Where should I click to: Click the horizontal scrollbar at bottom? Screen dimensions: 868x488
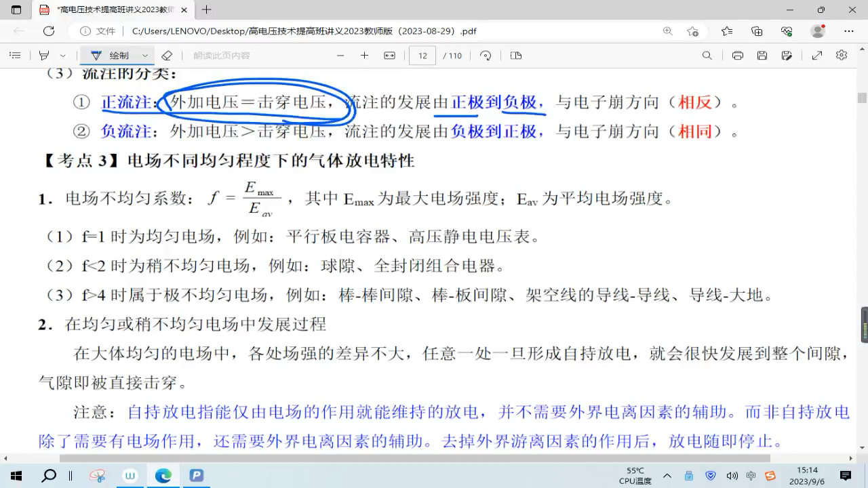(x=414, y=458)
